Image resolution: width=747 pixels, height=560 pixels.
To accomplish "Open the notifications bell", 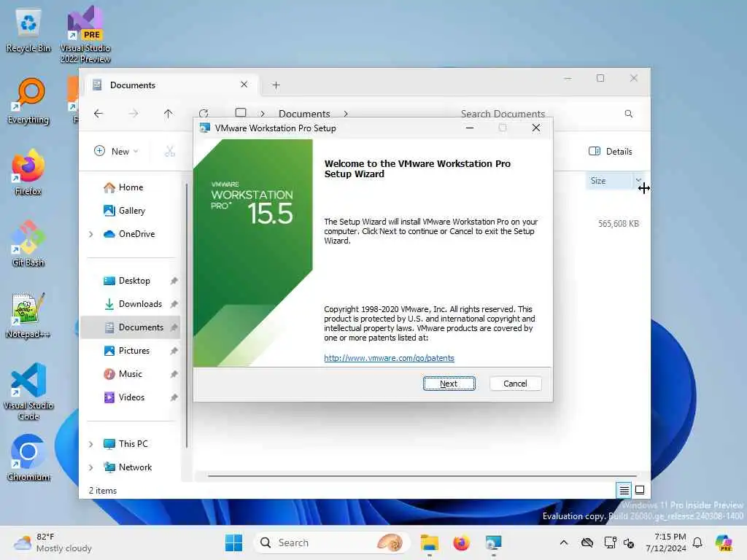I will point(697,542).
